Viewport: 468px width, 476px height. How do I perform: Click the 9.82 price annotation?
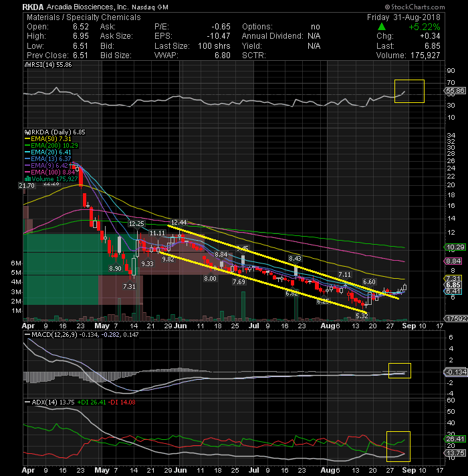[x=168, y=259]
